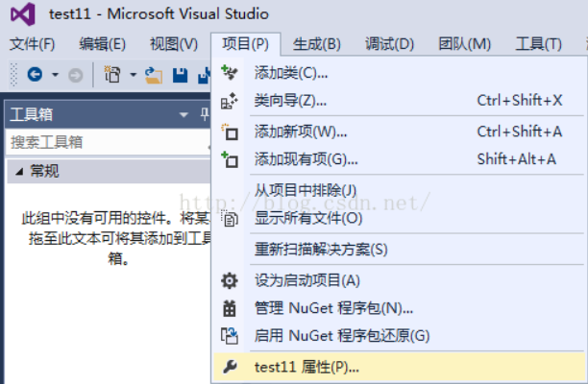Screen dimensions: 588x384
Task: Click the toolbar drag grip handle
Action: coord(13,75)
